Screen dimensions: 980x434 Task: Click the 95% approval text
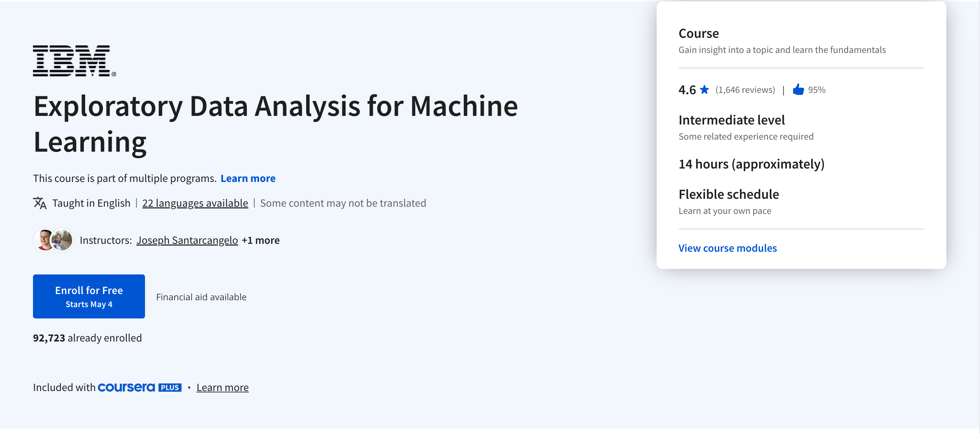(816, 90)
